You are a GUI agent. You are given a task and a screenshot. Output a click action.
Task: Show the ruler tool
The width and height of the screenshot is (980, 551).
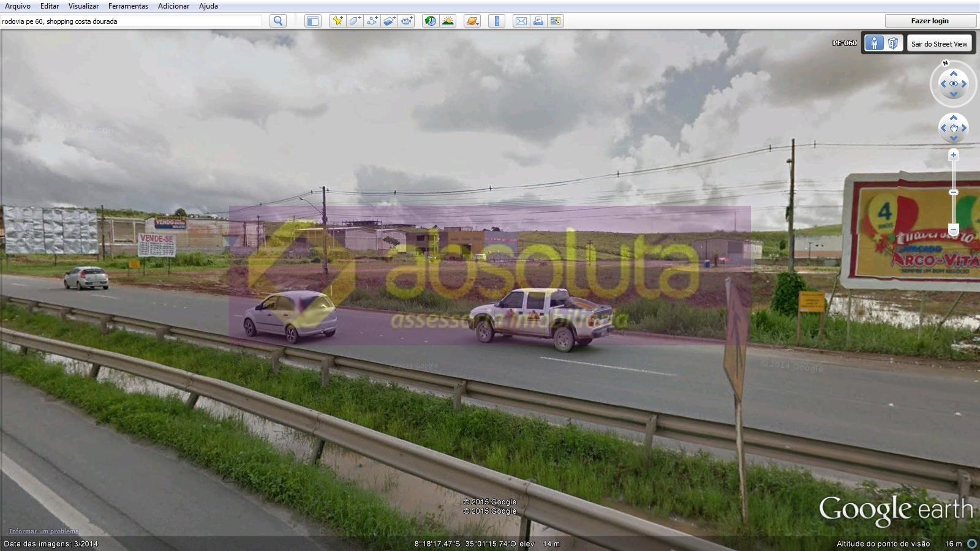(497, 21)
